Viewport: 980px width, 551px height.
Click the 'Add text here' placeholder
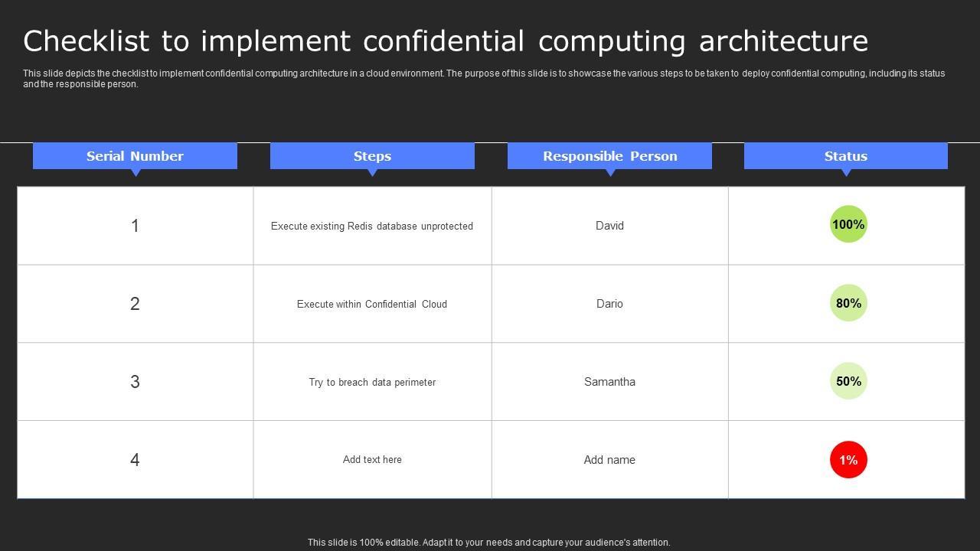pos(372,460)
